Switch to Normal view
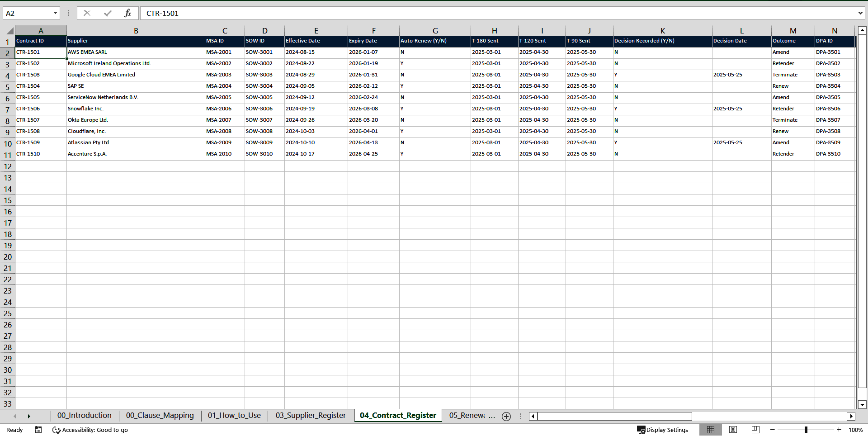Viewport: 868px width, 436px height. click(x=711, y=430)
